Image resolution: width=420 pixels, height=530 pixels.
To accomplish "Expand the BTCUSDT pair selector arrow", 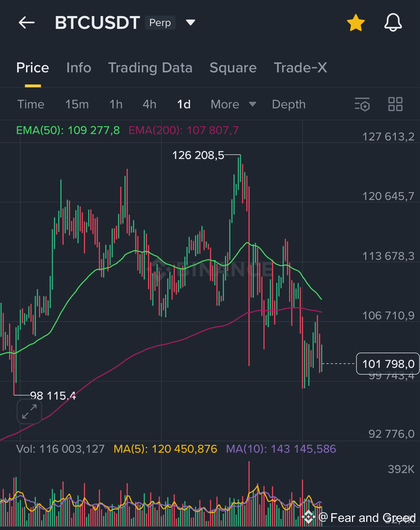I will [x=190, y=23].
